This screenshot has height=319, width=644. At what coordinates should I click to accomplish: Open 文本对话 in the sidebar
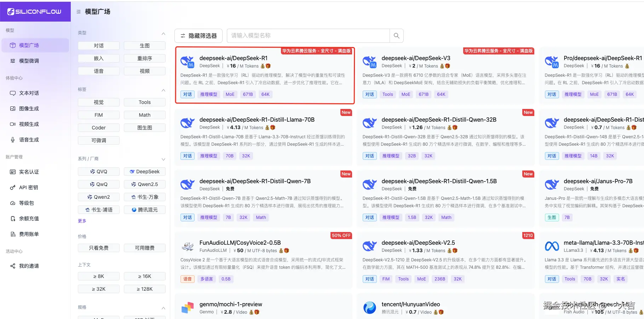[x=35, y=93]
